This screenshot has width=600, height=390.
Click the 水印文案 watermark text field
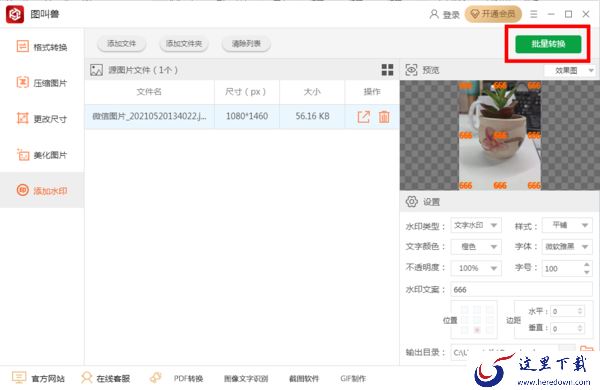click(522, 290)
